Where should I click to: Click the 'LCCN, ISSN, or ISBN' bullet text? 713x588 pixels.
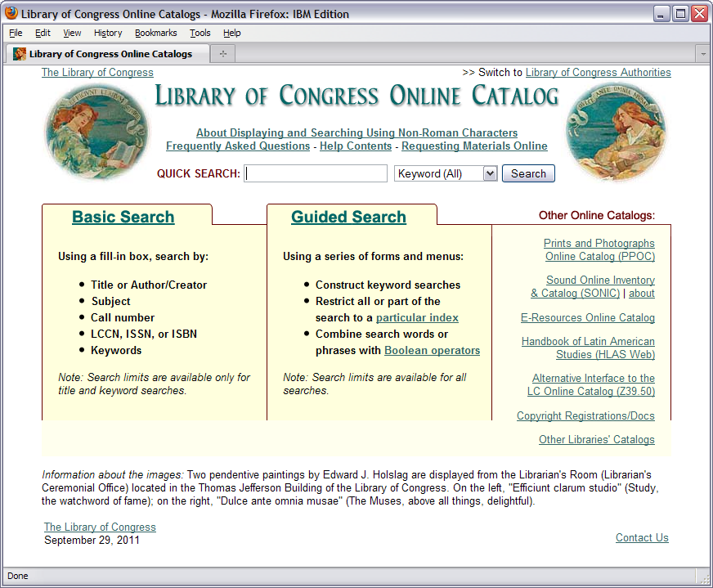144,334
